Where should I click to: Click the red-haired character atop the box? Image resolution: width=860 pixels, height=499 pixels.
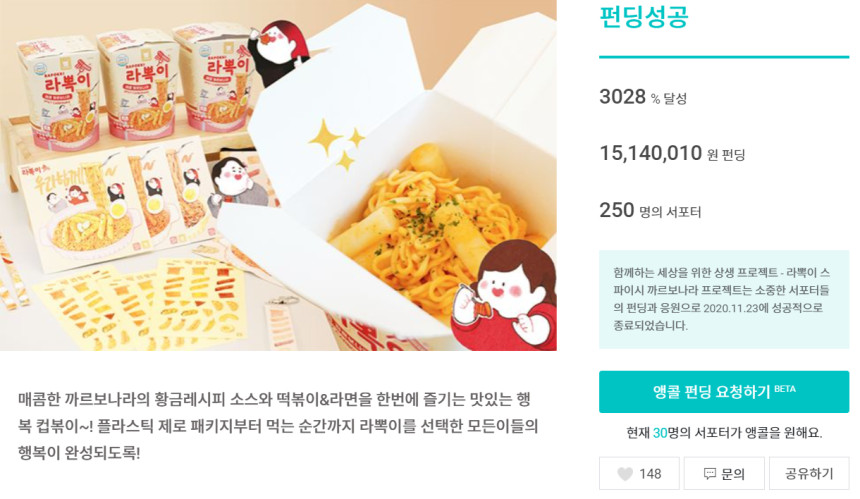[x=277, y=53]
